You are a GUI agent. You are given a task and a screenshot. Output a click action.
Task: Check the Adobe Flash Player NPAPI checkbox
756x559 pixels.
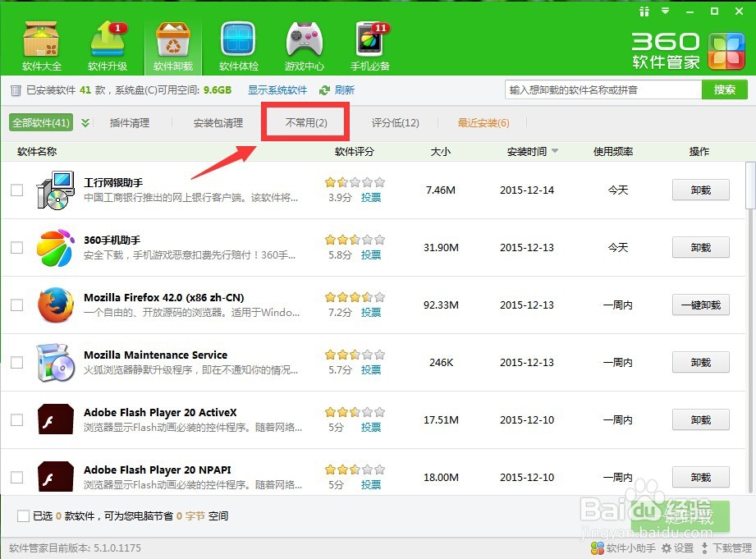[x=17, y=477]
